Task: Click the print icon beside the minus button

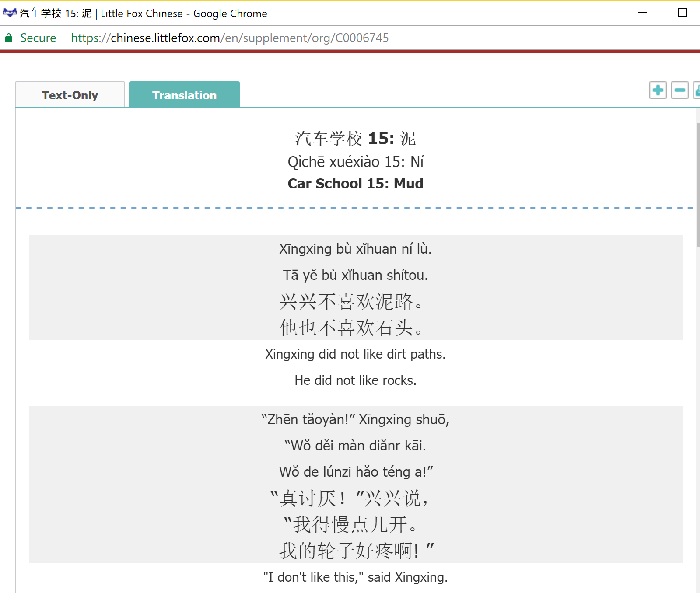Action: (x=697, y=91)
